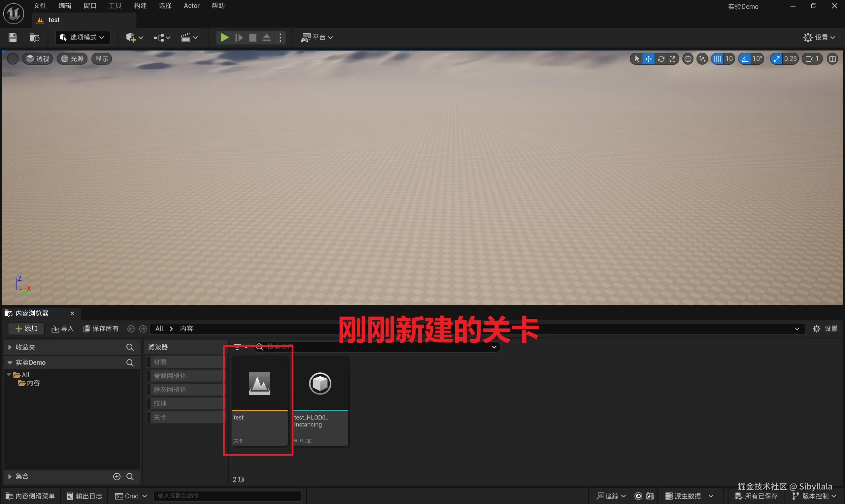
Task: Click the 保存所有 save all button
Action: pos(101,329)
